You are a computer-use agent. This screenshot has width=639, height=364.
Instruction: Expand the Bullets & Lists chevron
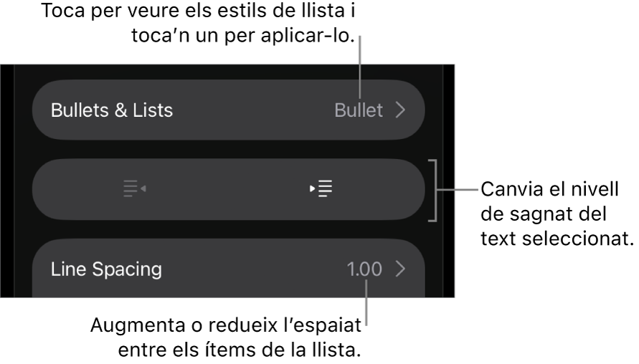click(400, 110)
